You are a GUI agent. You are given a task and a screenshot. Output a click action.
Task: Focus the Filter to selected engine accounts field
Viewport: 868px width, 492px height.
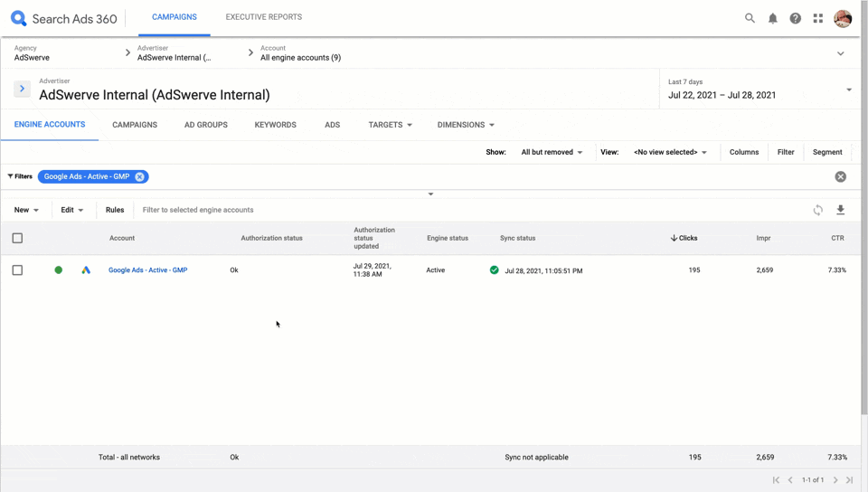(198, 210)
